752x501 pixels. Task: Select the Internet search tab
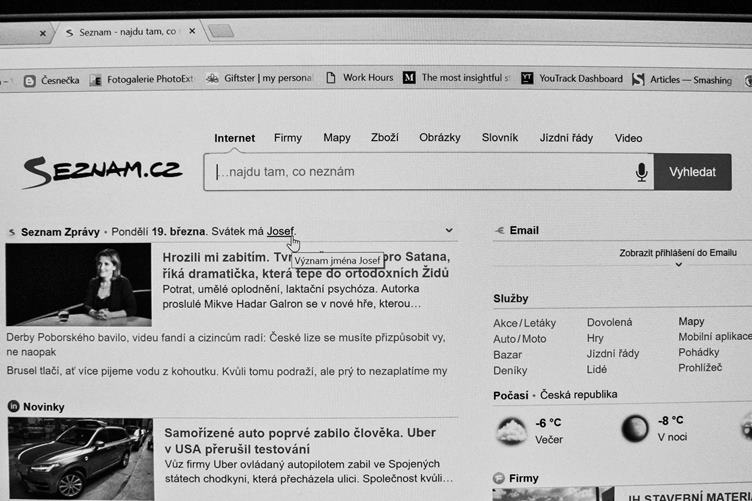[235, 139]
